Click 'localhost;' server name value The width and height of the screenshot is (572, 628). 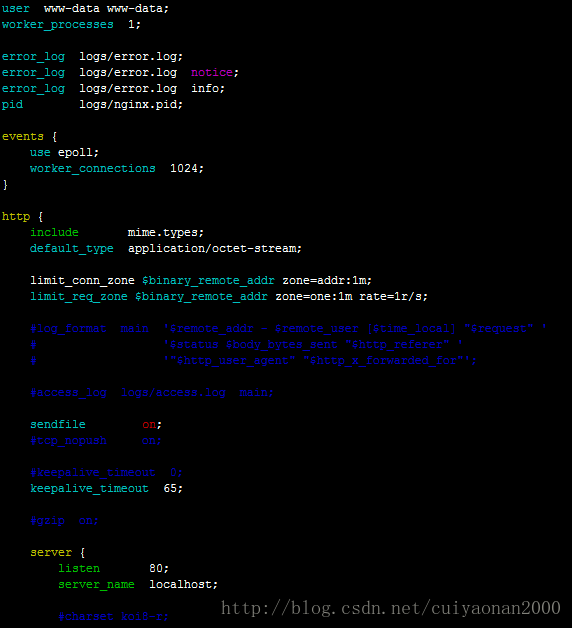click(183, 585)
